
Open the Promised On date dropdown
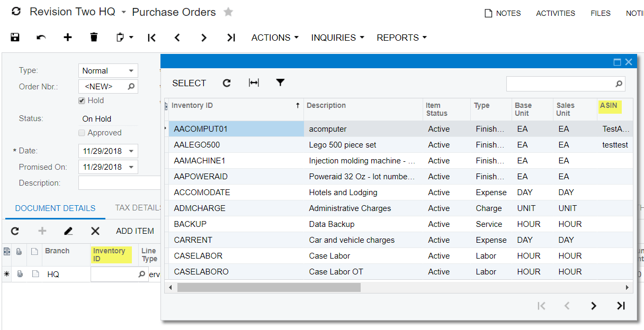(x=131, y=167)
